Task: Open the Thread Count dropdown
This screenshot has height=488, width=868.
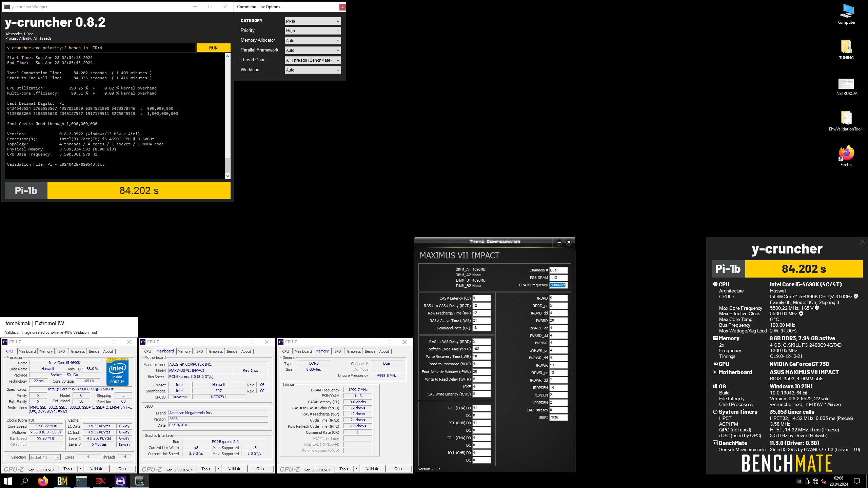Action: [312, 60]
